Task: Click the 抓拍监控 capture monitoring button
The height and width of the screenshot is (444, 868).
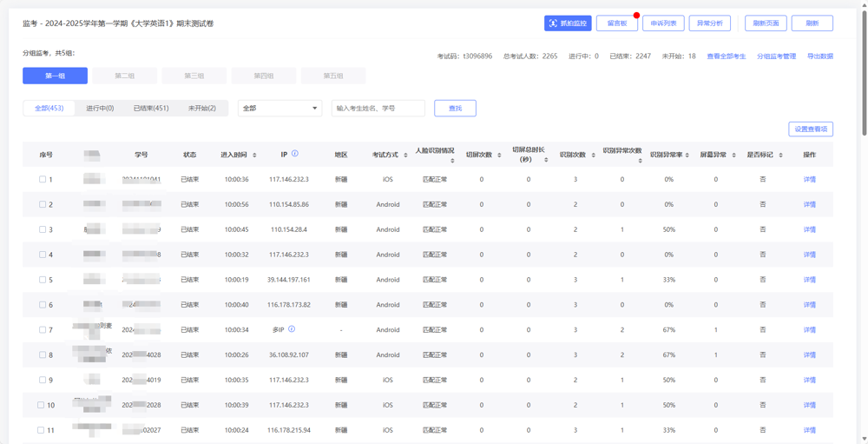Action: [568, 23]
